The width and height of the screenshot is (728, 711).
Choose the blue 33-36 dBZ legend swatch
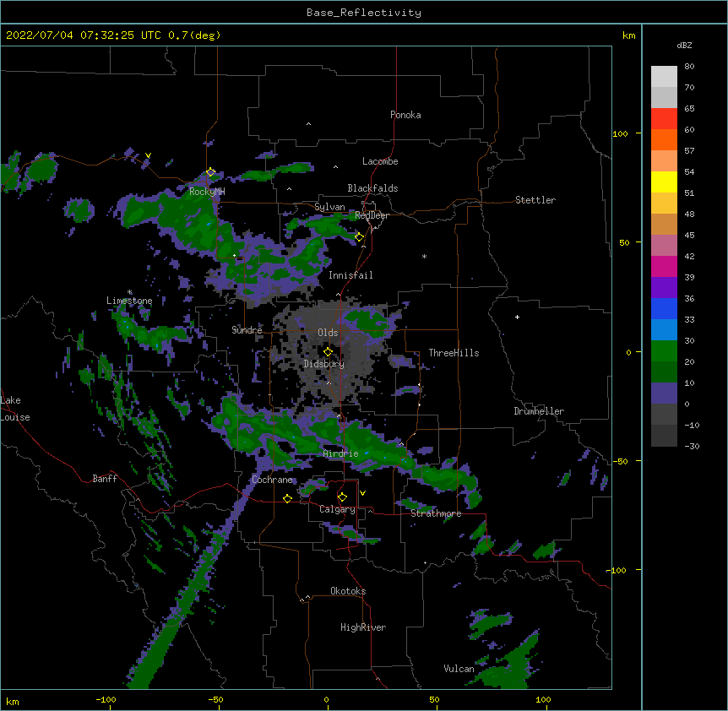pos(664,308)
